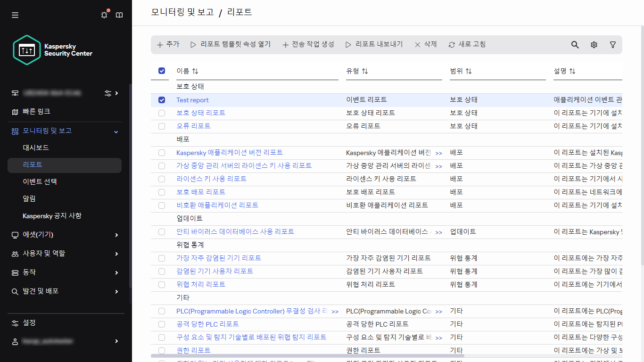Screen dimensions: 644x362
Task: Open the bookmarks book icon in top bar
Action: 119,15
